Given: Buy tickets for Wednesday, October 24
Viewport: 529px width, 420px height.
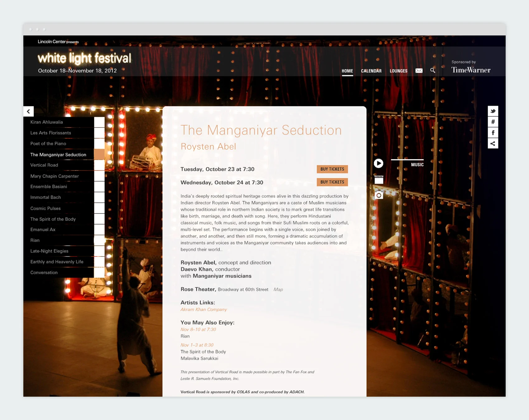Looking at the screenshot, I should pos(332,182).
